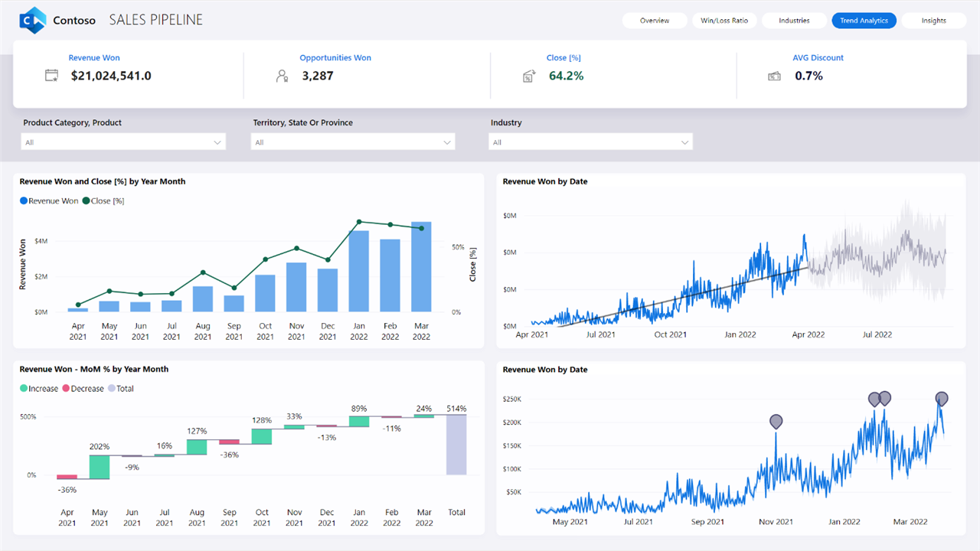980x551 pixels.
Task: Click the Revenue Won calendar icon
Action: point(52,76)
